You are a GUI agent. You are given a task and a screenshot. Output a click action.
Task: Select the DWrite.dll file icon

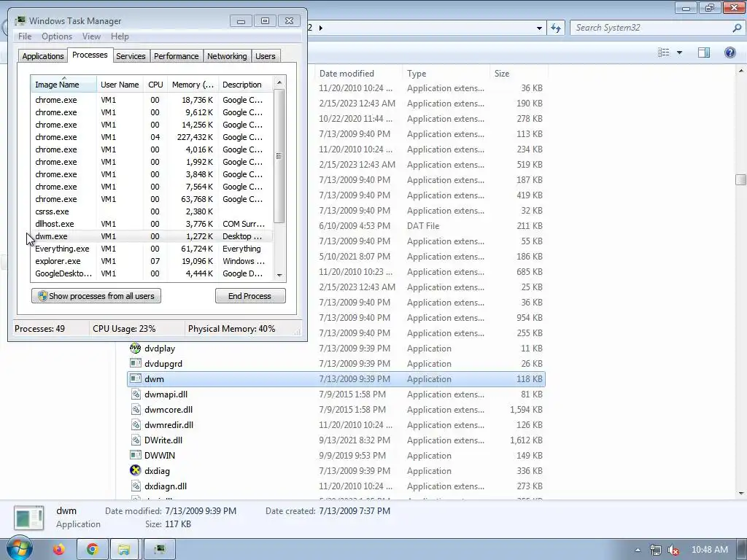(135, 440)
